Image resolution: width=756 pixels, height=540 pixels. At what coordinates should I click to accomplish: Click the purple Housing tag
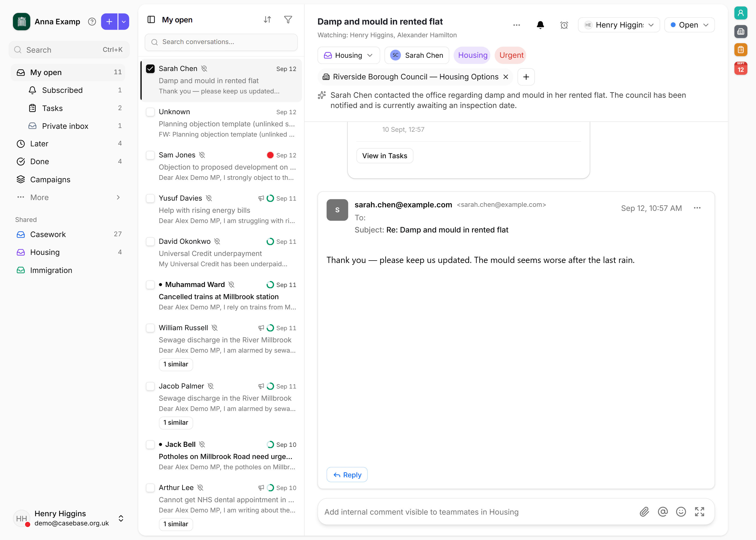click(x=473, y=55)
